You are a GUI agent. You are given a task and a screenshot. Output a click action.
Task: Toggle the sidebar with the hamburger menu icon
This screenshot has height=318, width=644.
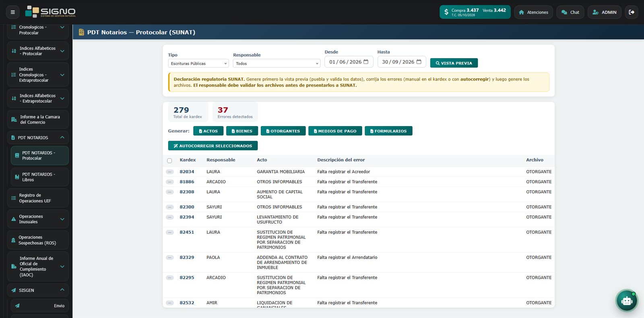[x=12, y=12]
